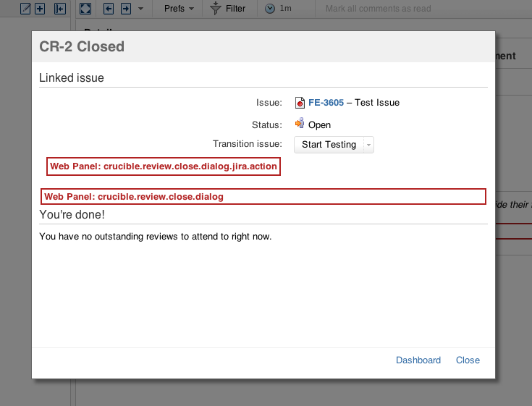The image size is (532, 406).
Task: Open the Prefs dropdown menu
Action: click(179, 9)
